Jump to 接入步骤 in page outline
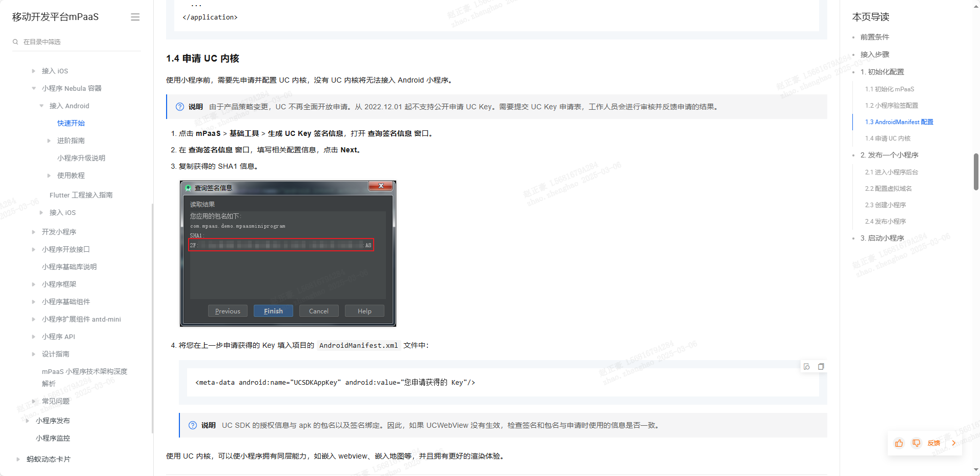The height and width of the screenshot is (476, 980). tap(874, 54)
